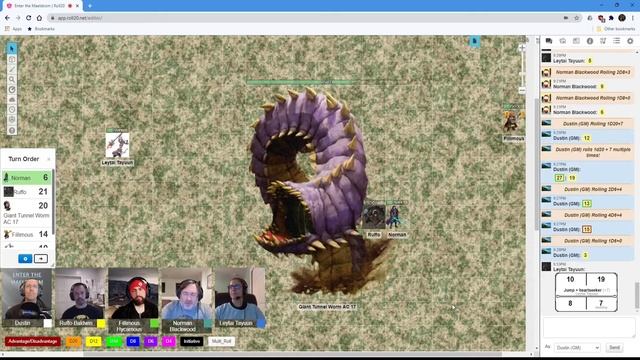The width and height of the screenshot is (640, 360).
Task: Close the Turn Order panel
Action: pyautogui.click(x=49, y=159)
